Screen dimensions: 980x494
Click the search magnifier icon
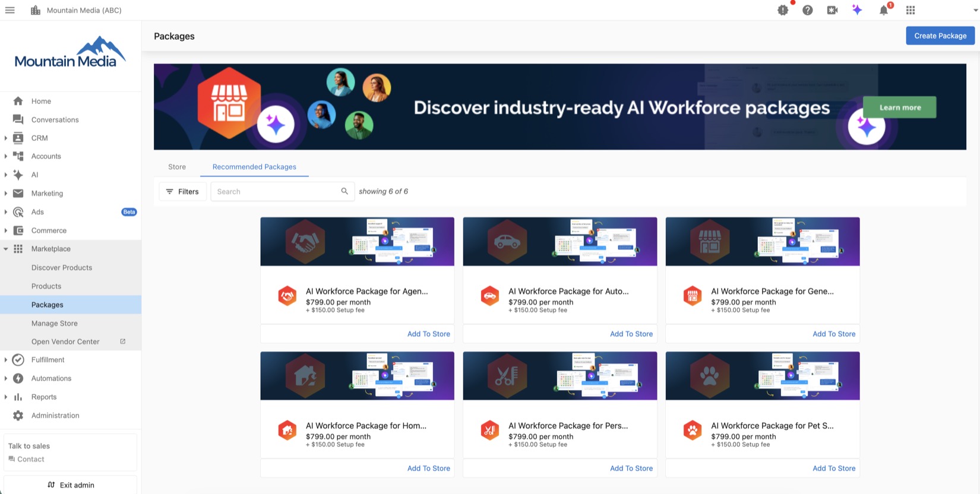[x=344, y=191]
